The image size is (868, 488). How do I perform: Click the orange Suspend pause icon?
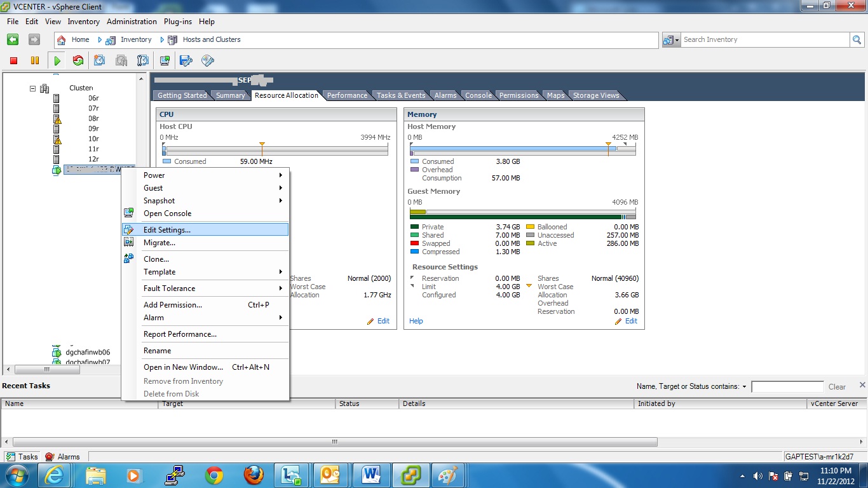click(35, 60)
